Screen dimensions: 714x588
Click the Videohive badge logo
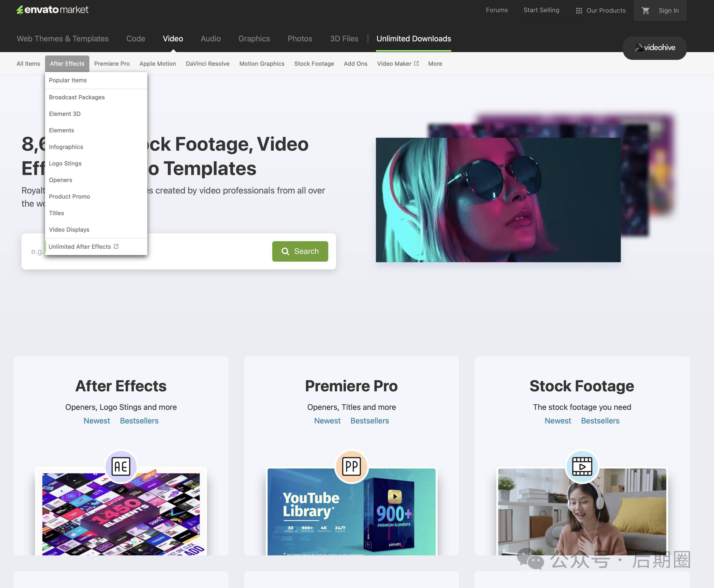[x=655, y=48]
